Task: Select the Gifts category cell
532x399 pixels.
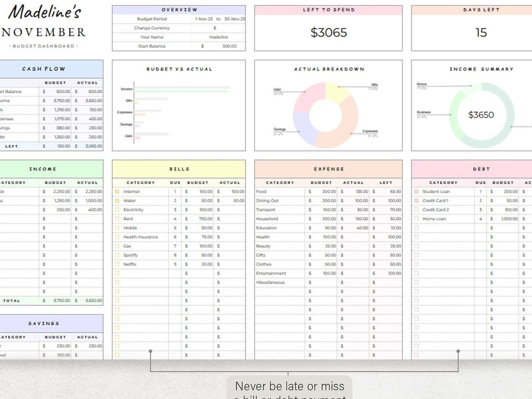Action: [x=280, y=255]
